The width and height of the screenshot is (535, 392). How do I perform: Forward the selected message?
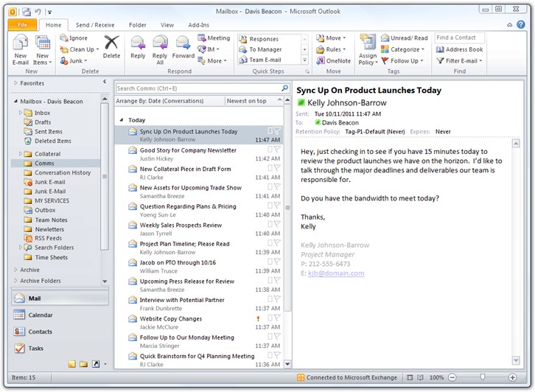[x=183, y=47]
